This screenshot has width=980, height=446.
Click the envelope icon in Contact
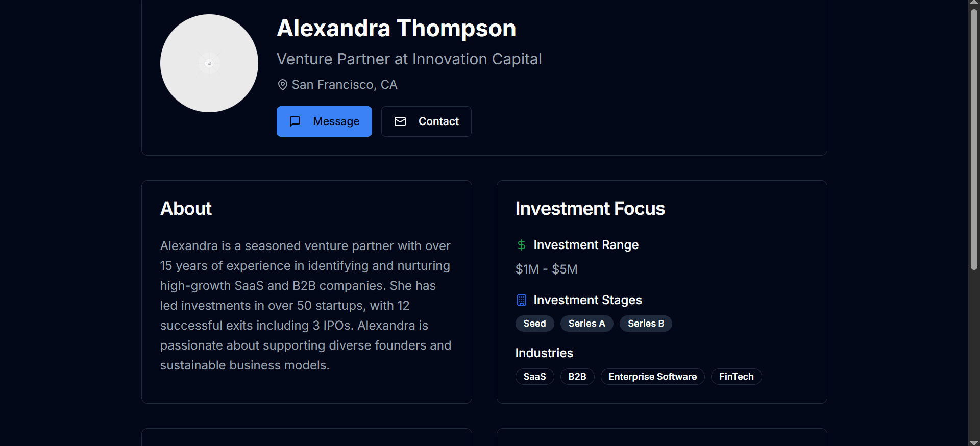(x=400, y=121)
